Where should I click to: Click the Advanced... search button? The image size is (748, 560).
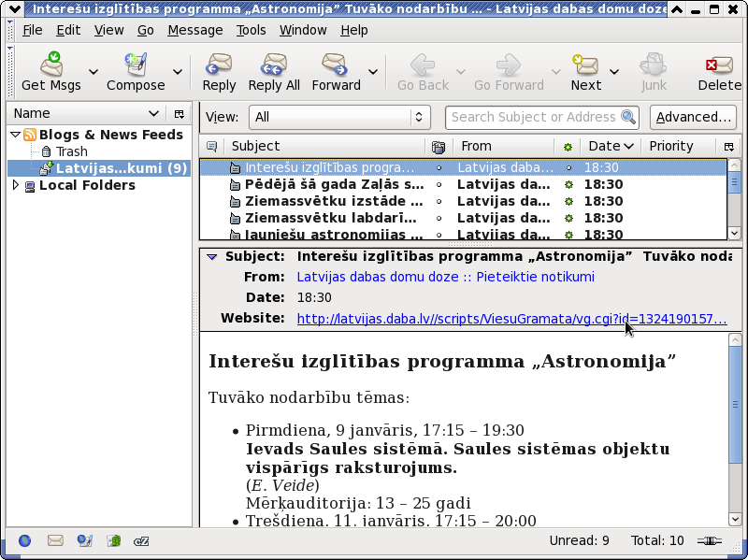tap(693, 117)
